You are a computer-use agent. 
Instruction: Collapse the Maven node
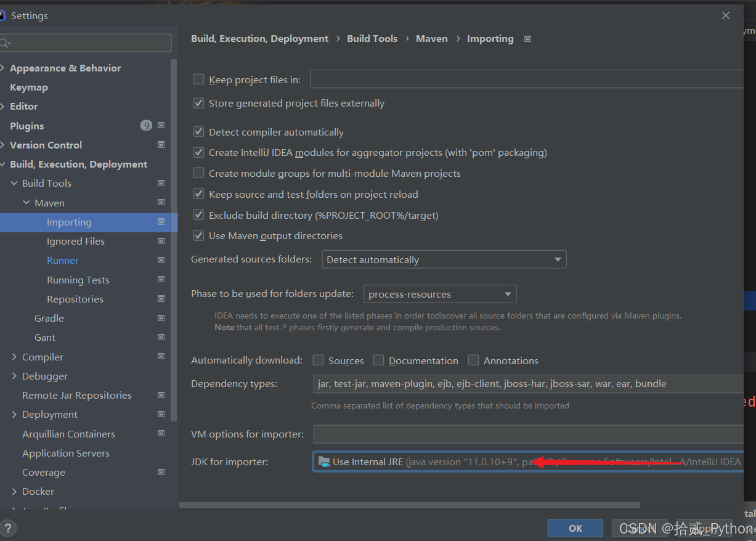[x=26, y=202]
